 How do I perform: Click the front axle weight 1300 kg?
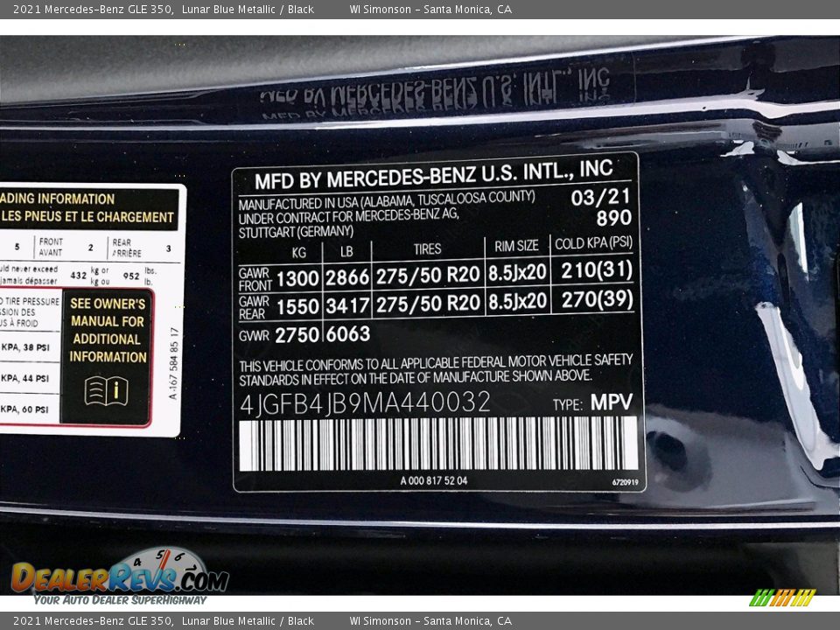pyautogui.click(x=297, y=278)
